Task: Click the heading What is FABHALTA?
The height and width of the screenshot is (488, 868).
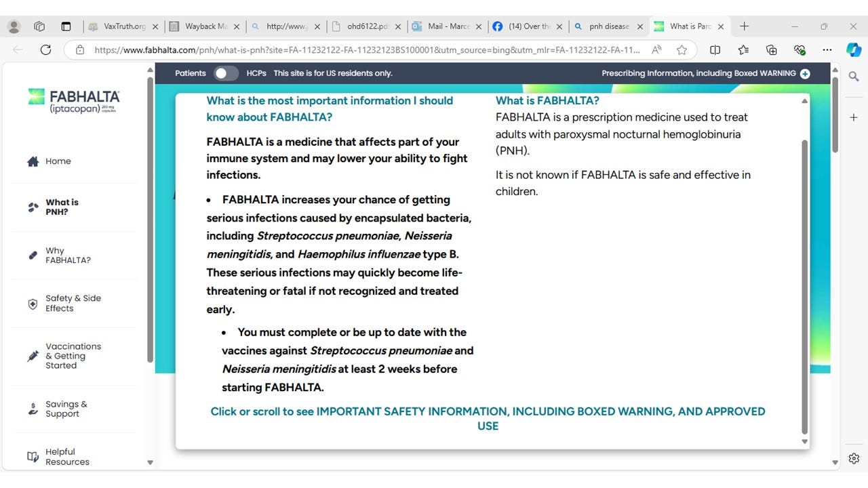Action: pyautogui.click(x=547, y=100)
